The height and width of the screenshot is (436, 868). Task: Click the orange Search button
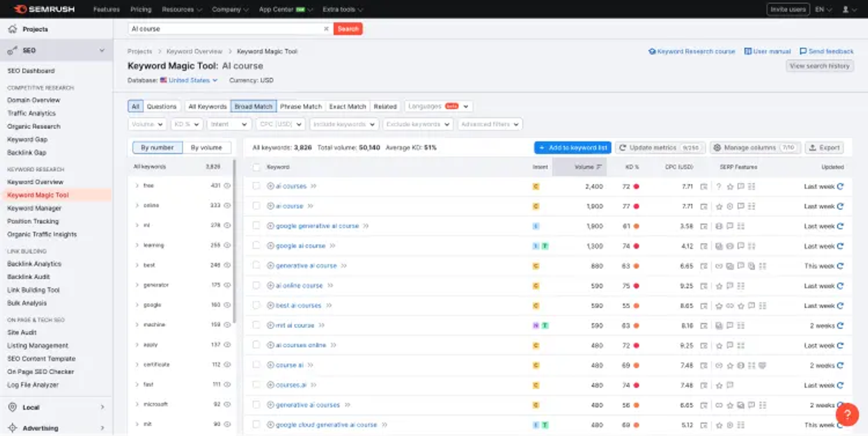(348, 29)
